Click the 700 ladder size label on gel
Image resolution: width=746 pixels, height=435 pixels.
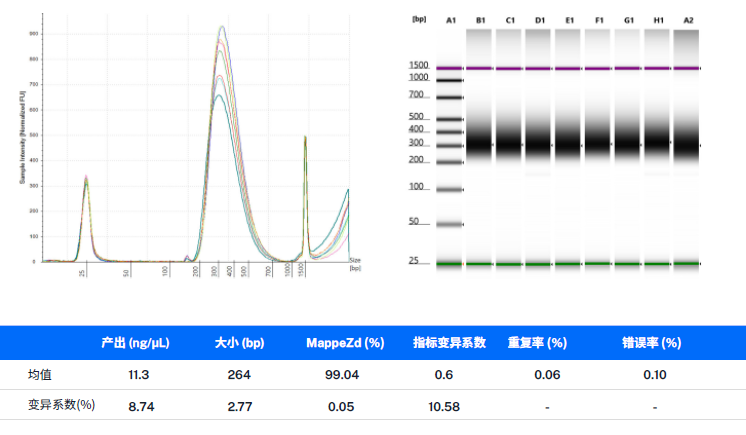pyautogui.click(x=417, y=95)
